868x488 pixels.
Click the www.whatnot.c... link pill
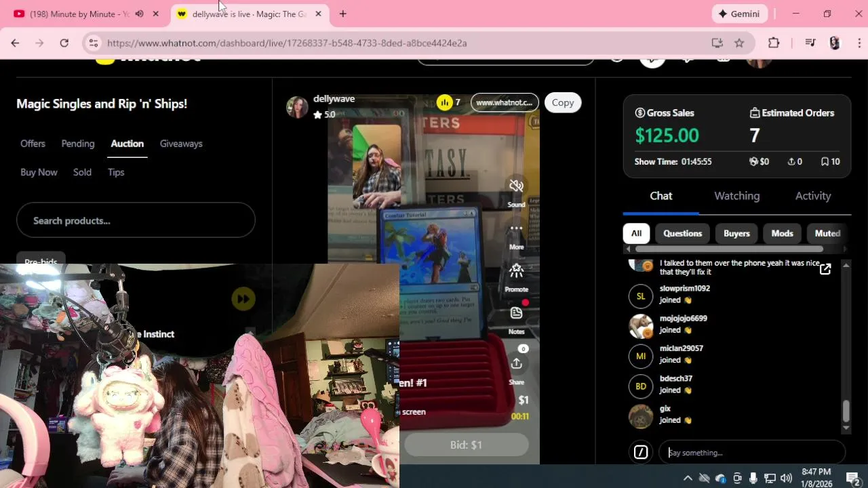tap(505, 102)
